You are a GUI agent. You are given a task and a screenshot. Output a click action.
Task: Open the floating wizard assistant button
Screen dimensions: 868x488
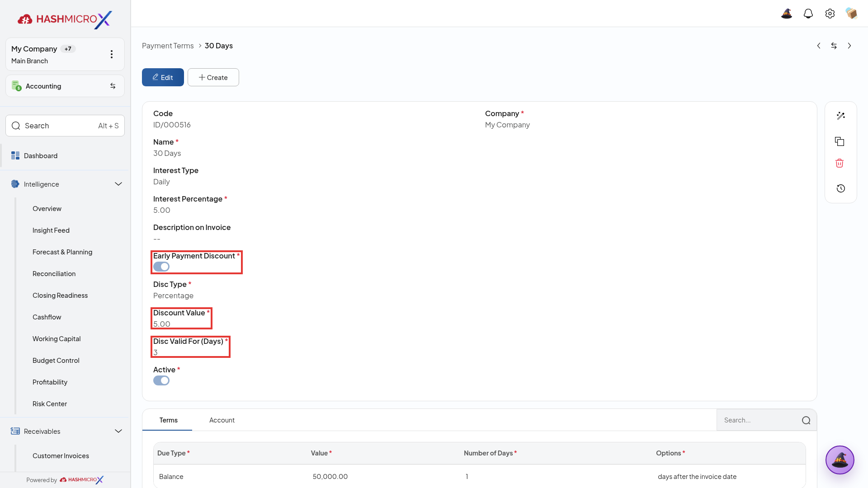[x=840, y=460]
